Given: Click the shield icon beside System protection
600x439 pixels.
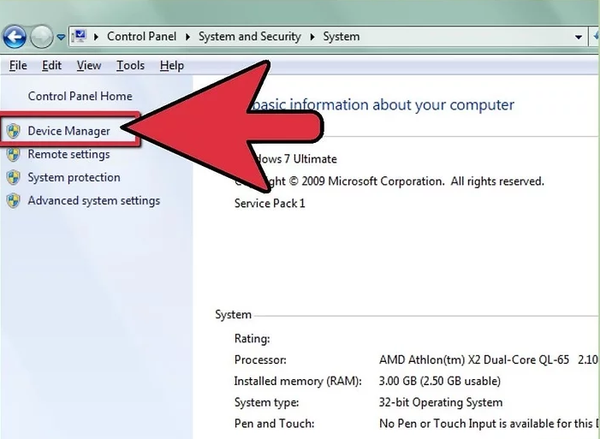Looking at the screenshot, I should (x=13, y=178).
